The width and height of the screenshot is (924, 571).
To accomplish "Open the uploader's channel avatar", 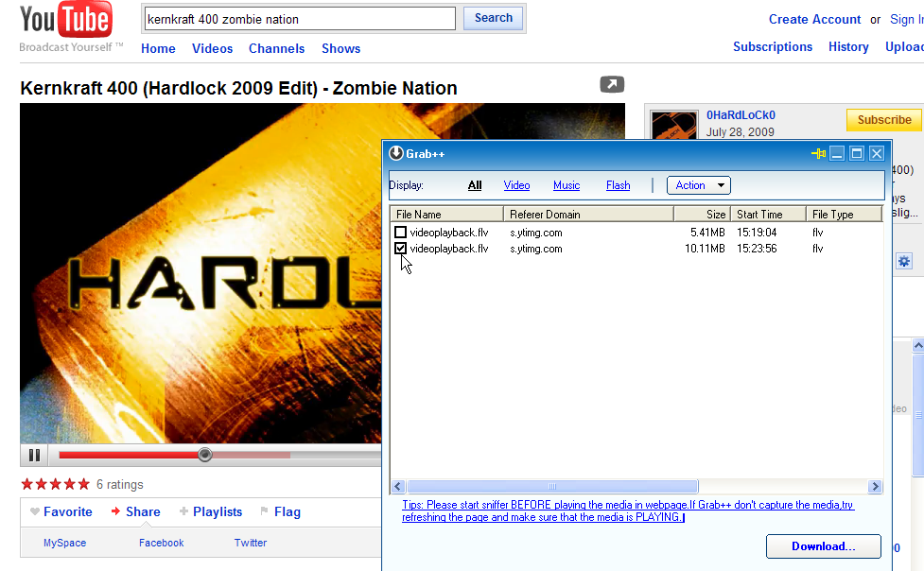I will click(x=672, y=126).
